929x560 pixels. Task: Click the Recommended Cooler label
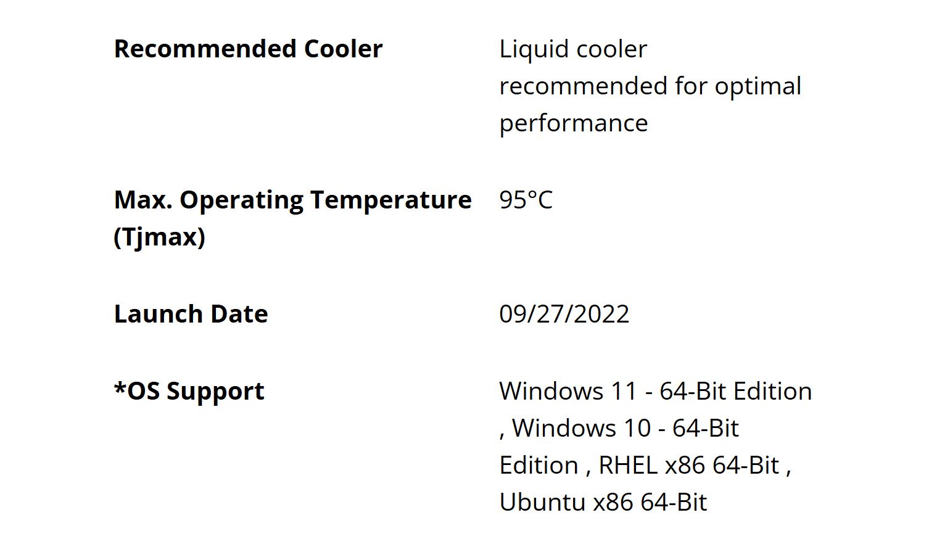coord(248,49)
